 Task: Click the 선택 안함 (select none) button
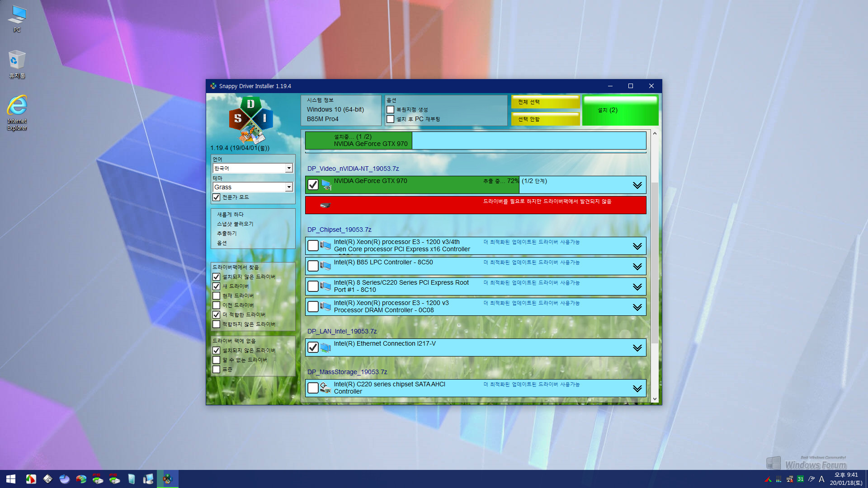point(545,119)
